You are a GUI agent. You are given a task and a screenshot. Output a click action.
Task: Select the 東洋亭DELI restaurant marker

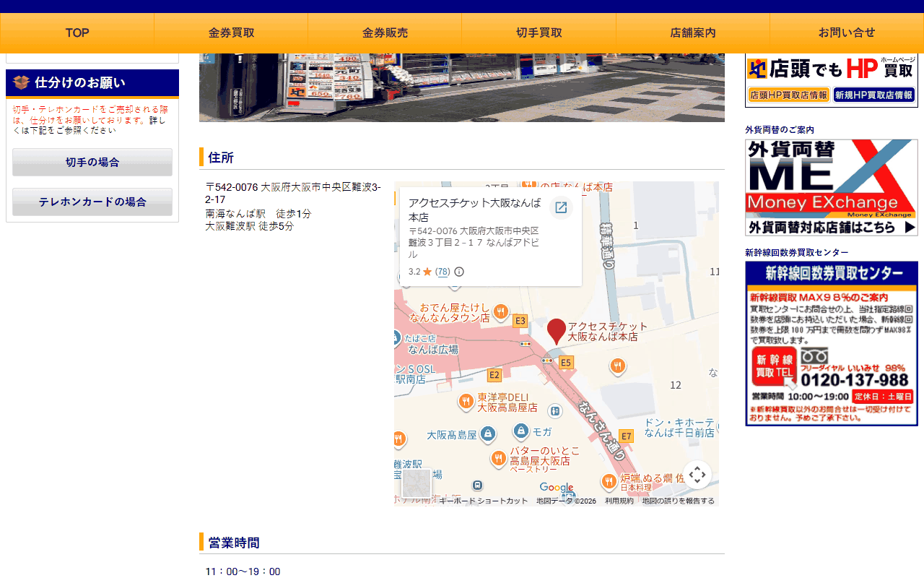point(466,402)
